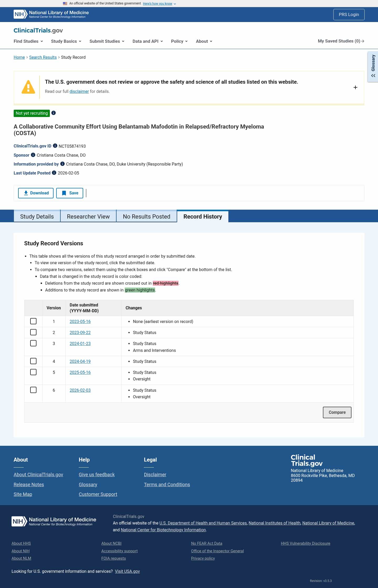
Task: Check the box for version 1
Action: point(33,321)
